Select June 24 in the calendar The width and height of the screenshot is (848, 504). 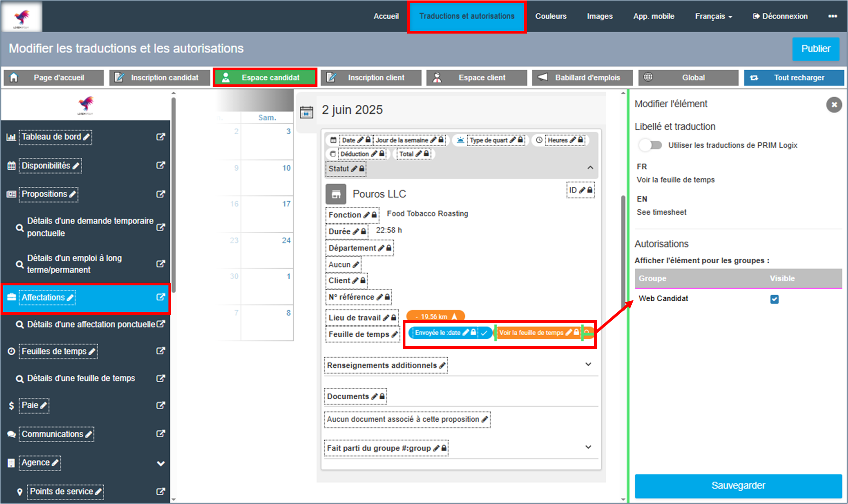click(286, 240)
